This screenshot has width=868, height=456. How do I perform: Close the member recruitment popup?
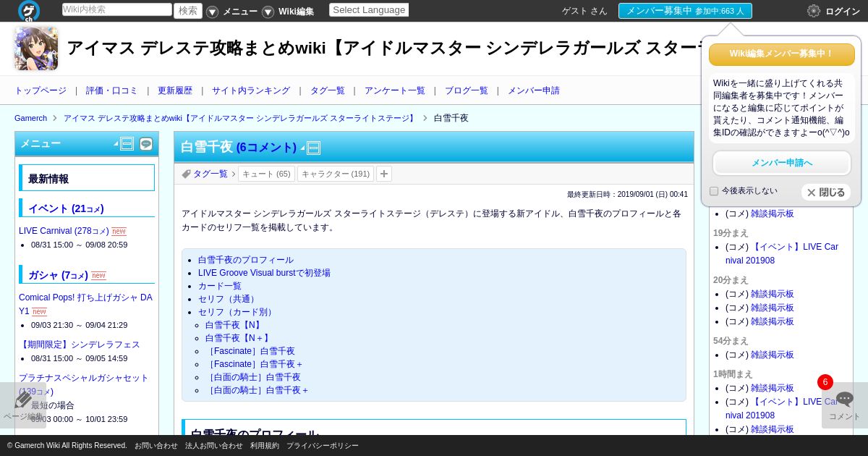[x=825, y=193]
